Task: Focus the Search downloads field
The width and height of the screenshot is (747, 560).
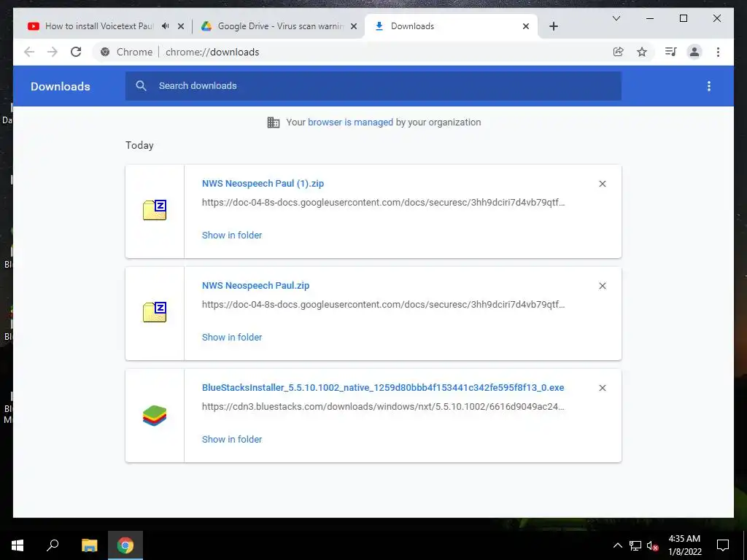Action: tap(373, 86)
